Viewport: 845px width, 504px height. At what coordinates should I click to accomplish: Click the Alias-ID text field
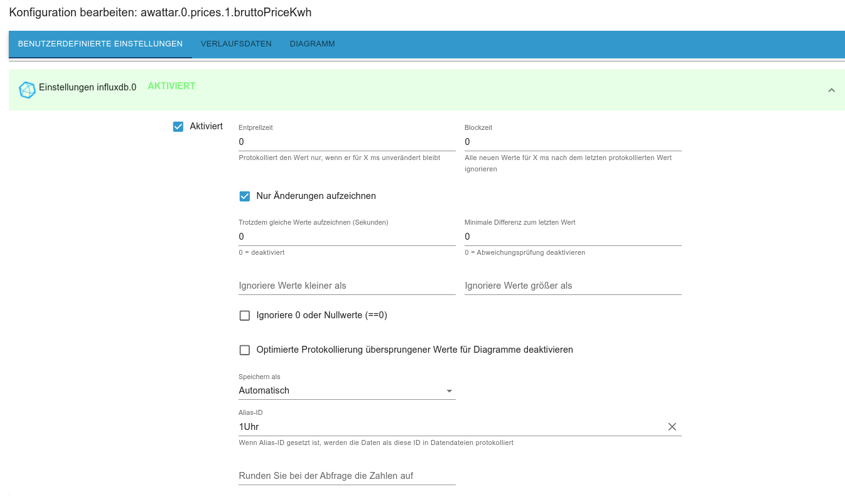449,427
